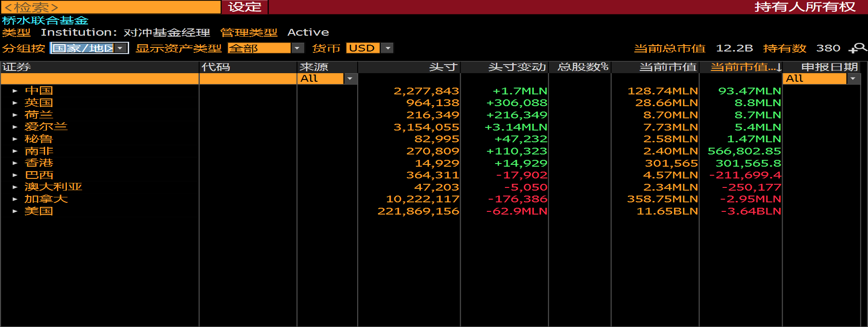The image size is (868, 327).
Task: Expand the 澳大利亚 row triangle
Action: point(15,187)
